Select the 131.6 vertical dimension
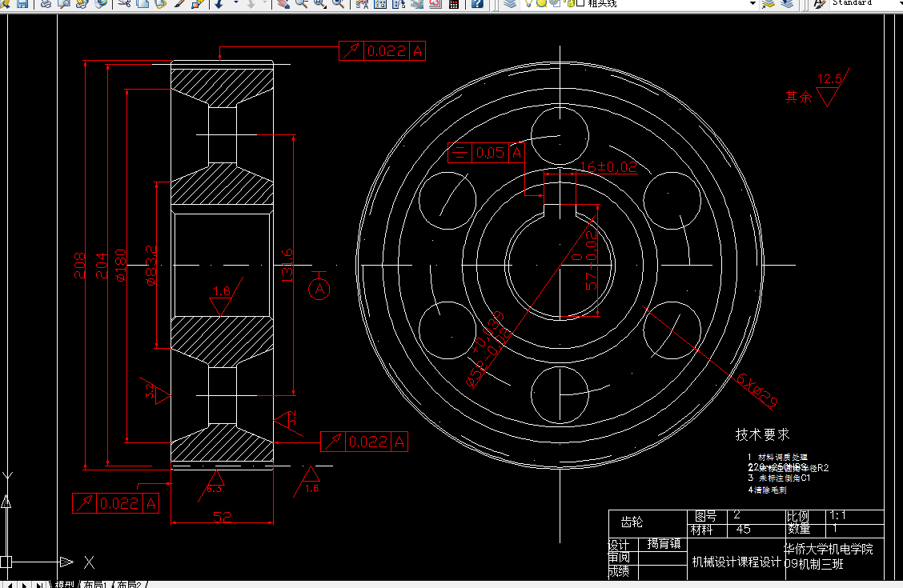903x588 pixels. (x=287, y=266)
